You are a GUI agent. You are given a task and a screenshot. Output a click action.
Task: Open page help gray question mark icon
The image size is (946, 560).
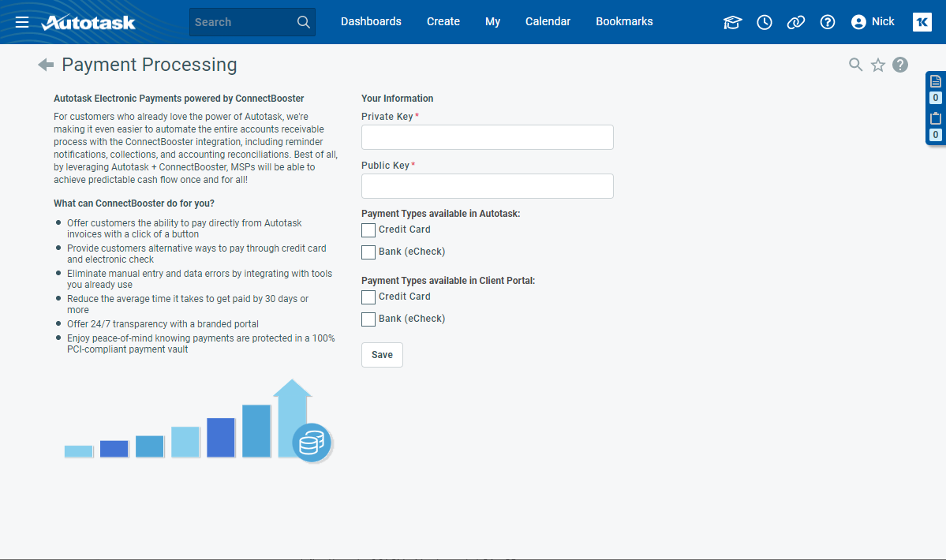900,65
